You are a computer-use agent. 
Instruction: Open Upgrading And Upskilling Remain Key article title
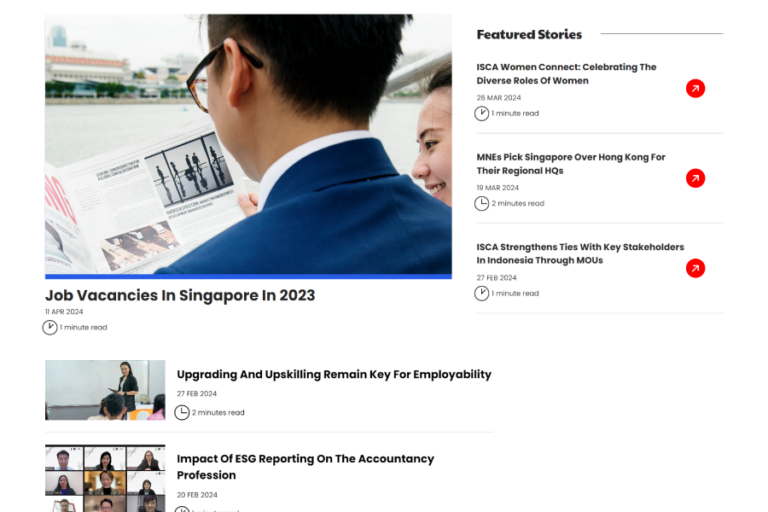point(334,375)
